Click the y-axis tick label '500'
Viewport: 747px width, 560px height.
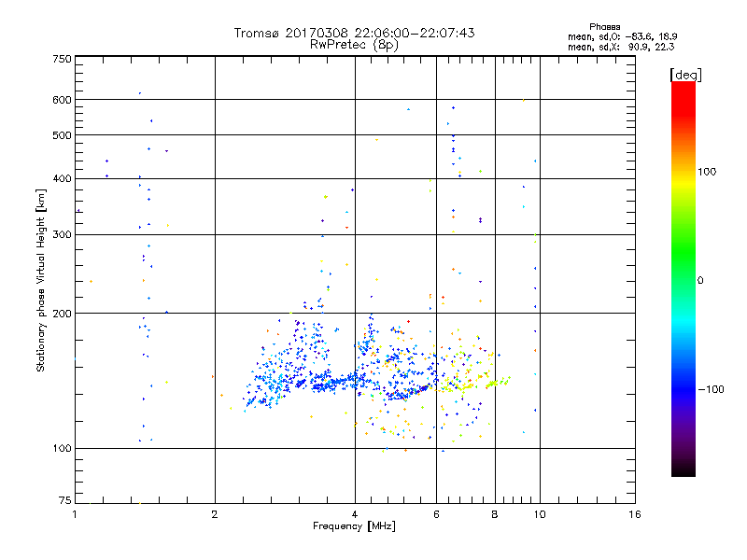(x=62, y=135)
